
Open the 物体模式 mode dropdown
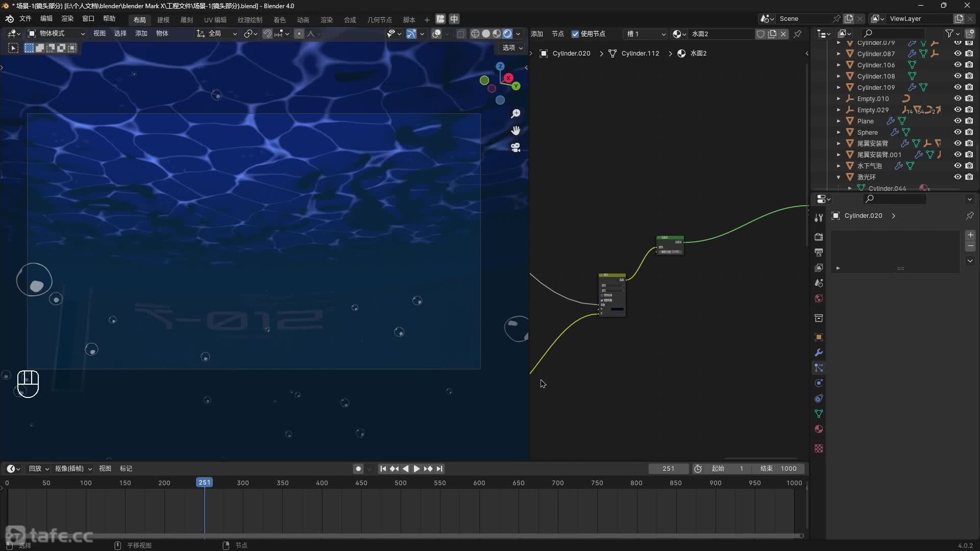(x=56, y=34)
